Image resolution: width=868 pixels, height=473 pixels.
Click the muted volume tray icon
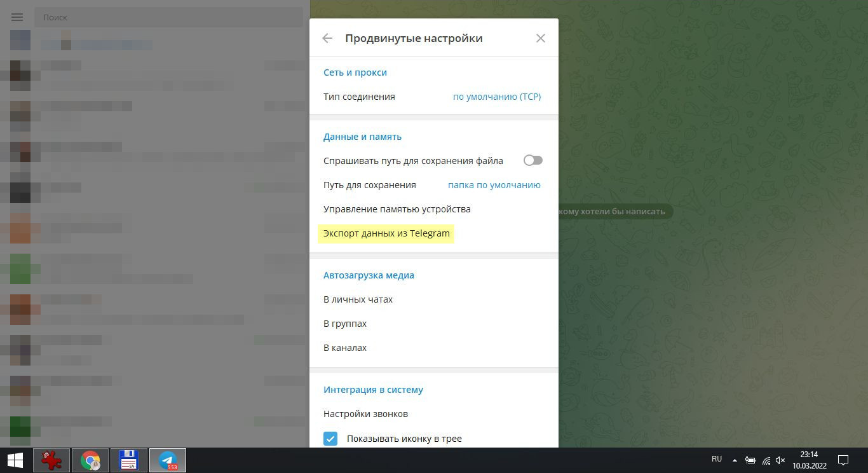tap(781, 460)
